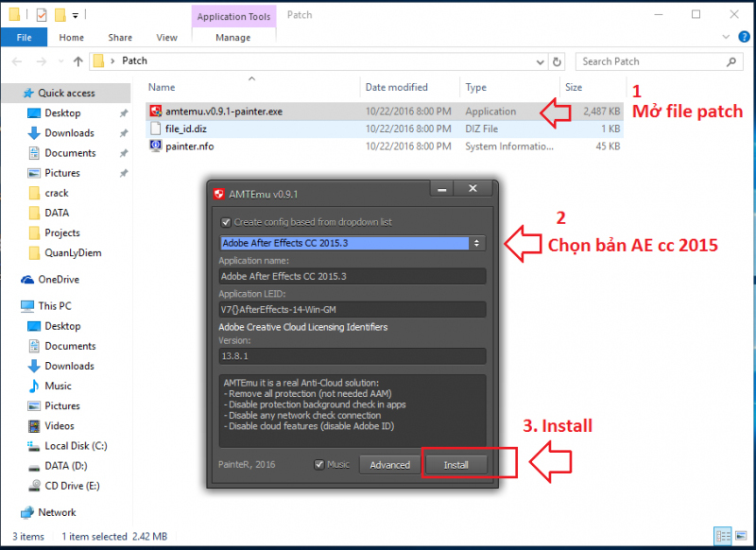Viewport: 756px width, 550px height.
Task: Click the Forward navigation arrow
Action: point(42,61)
